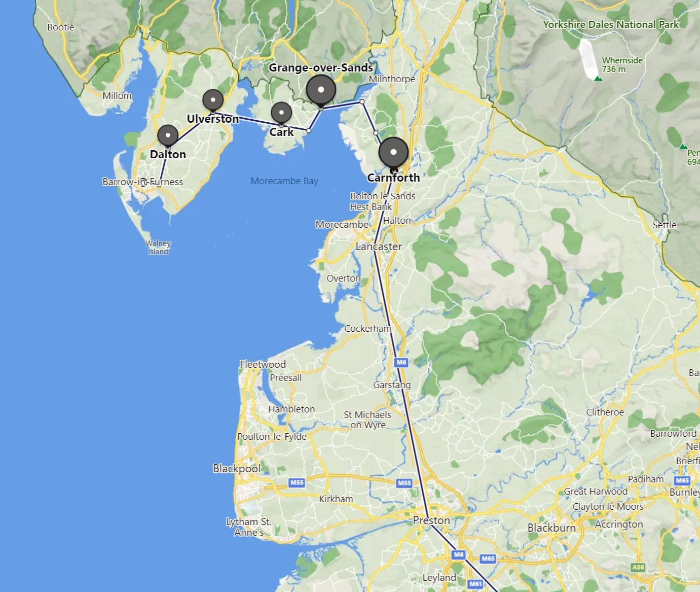Click the Whernside mountain peak icon
Screen dimensions: 700x592
click(598, 79)
